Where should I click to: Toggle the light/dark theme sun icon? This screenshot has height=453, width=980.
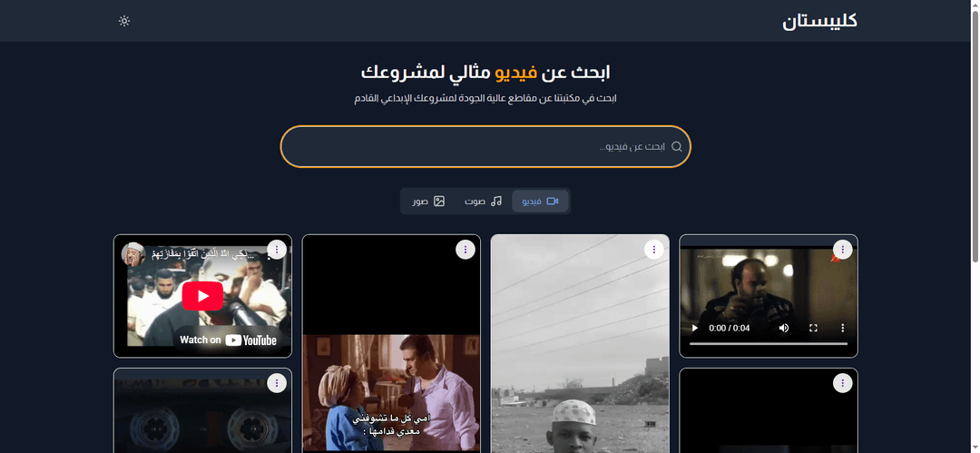click(x=124, y=21)
